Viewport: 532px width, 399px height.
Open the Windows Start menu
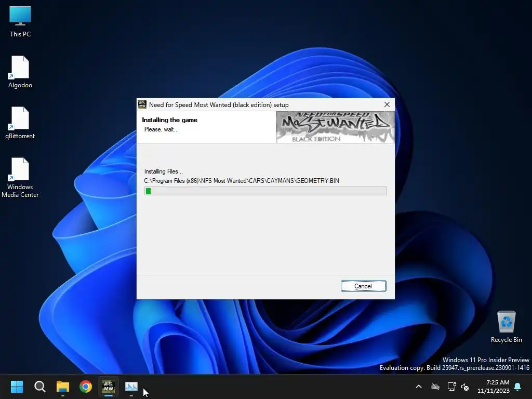click(17, 387)
